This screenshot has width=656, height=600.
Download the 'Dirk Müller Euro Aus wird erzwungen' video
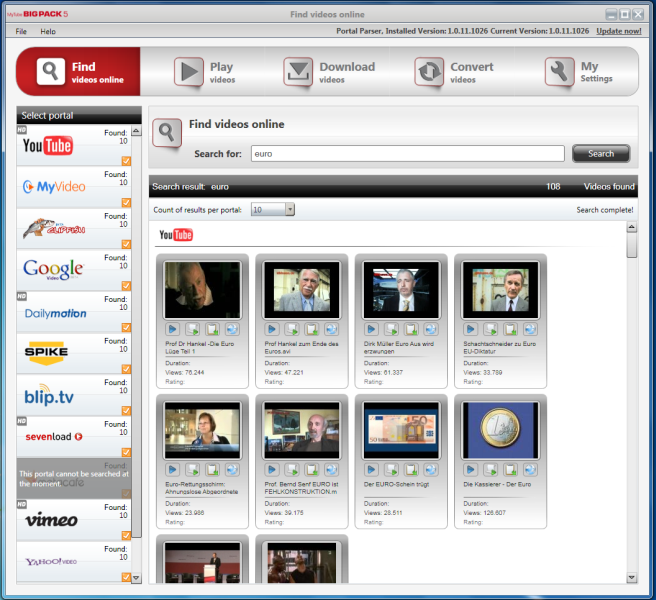pyautogui.click(x=391, y=329)
